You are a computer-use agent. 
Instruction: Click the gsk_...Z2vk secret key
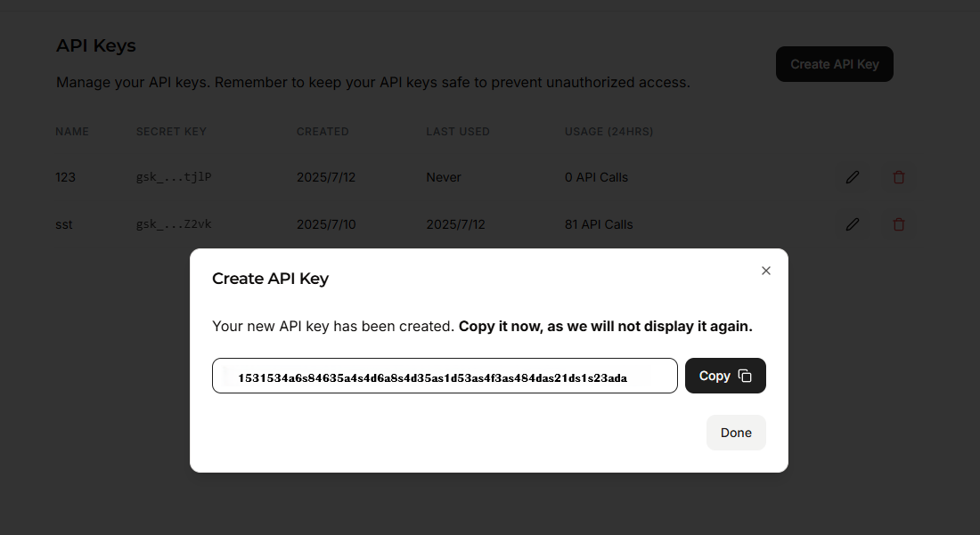[x=174, y=224]
